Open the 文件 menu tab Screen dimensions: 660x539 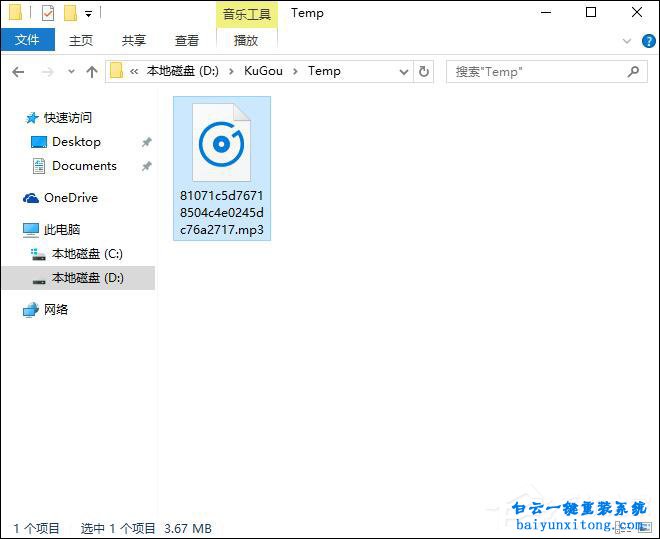tap(28, 40)
